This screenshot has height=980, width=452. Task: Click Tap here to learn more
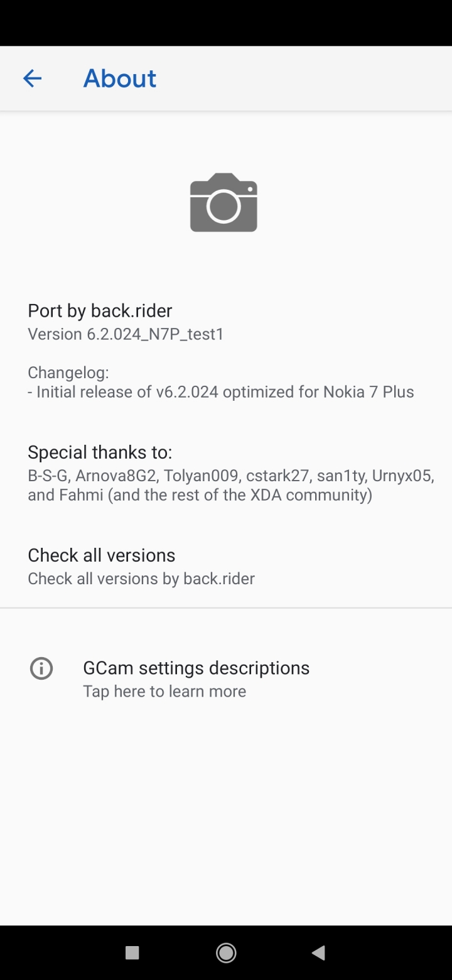click(164, 692)
